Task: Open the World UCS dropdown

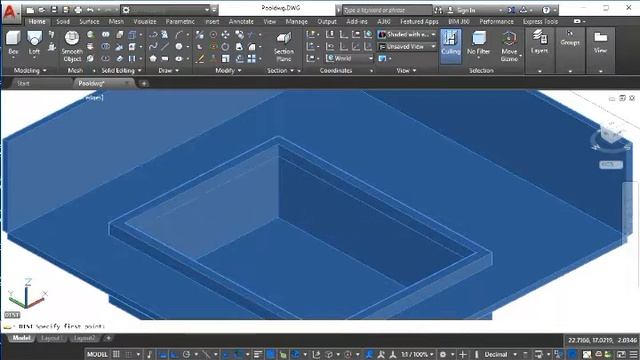Action: click(350, 58)
